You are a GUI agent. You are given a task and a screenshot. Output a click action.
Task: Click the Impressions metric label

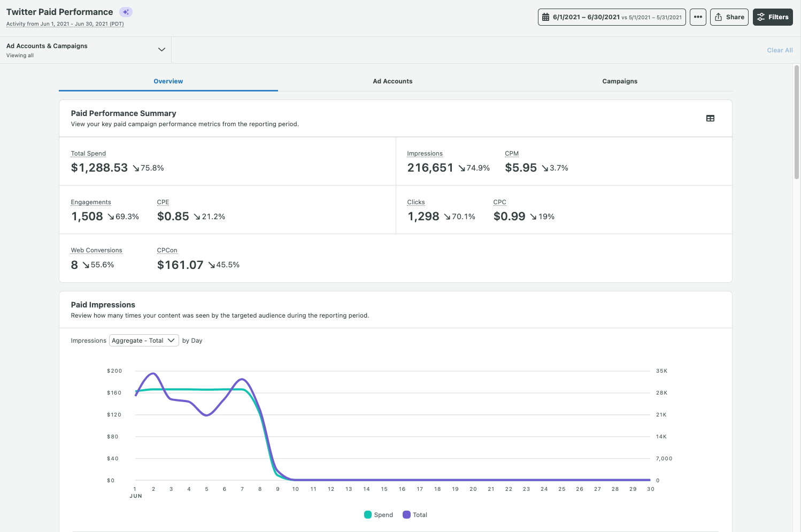coord(425,153)
